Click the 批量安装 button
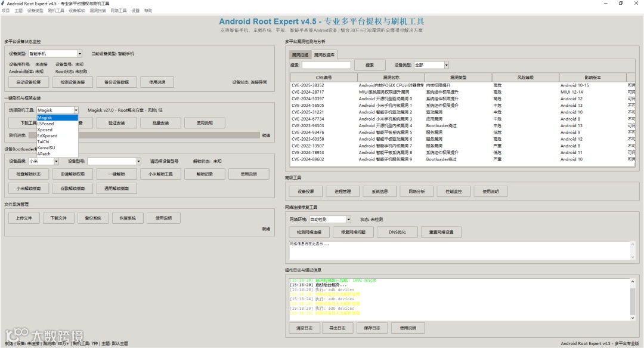This screenshot has width=644, height=348. tap(160, 122)
